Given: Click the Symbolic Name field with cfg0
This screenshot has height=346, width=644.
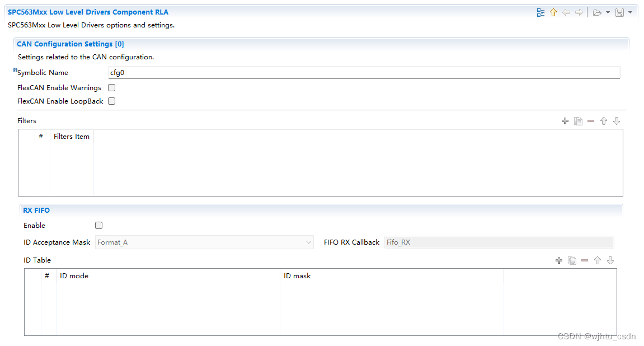Looking at the screenshot, I should [x=364, y=73].
